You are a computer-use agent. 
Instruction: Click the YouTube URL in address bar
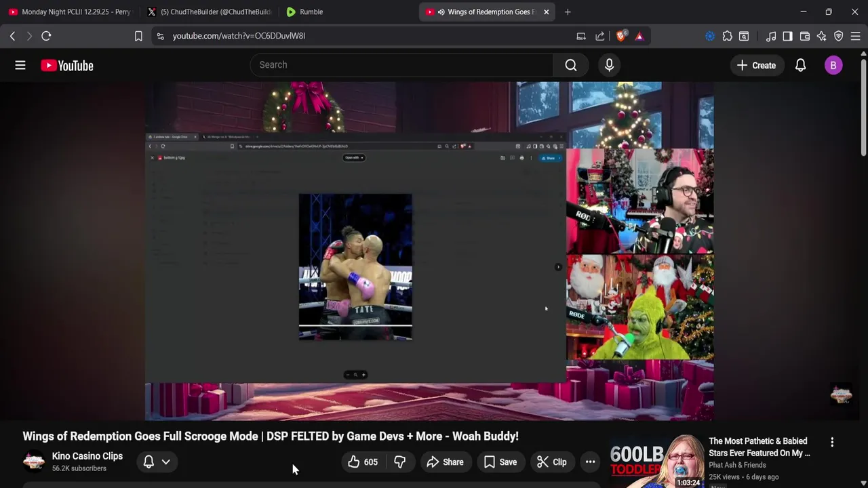(x=239, y=36)
